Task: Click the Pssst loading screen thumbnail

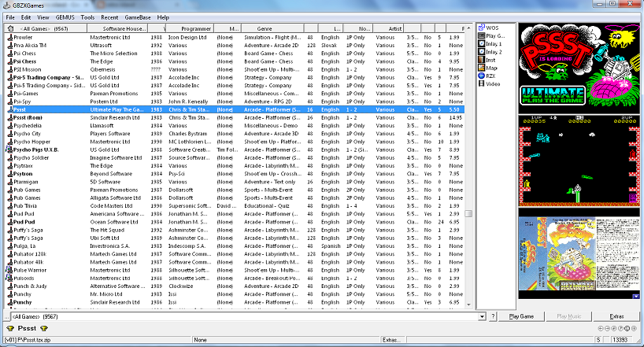Action: [x=579, y=68]
